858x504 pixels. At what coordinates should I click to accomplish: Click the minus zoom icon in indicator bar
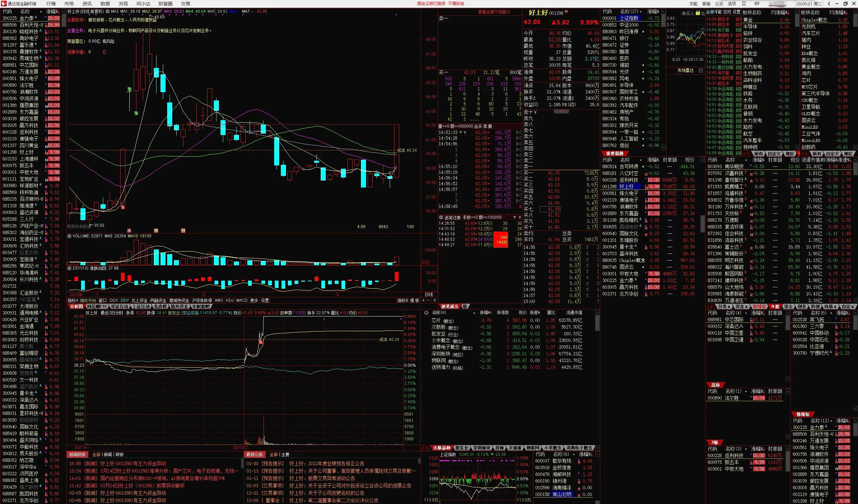point(428,300)
